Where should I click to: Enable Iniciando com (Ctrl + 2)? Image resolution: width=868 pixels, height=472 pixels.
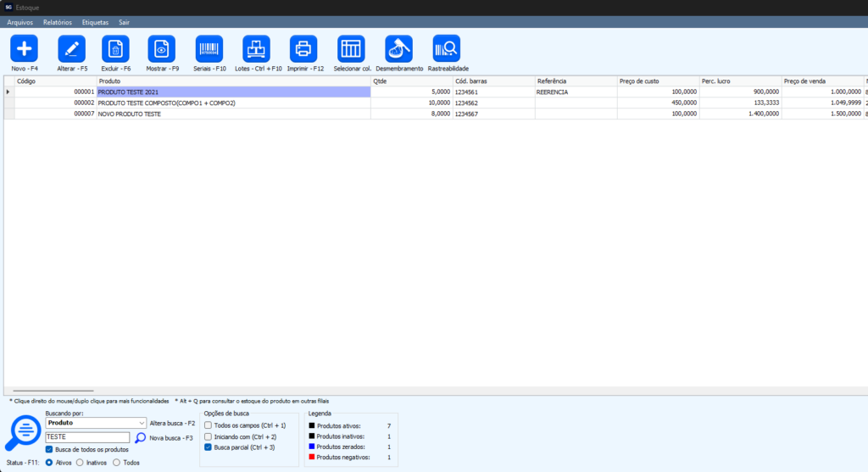(x=209, y=436)
